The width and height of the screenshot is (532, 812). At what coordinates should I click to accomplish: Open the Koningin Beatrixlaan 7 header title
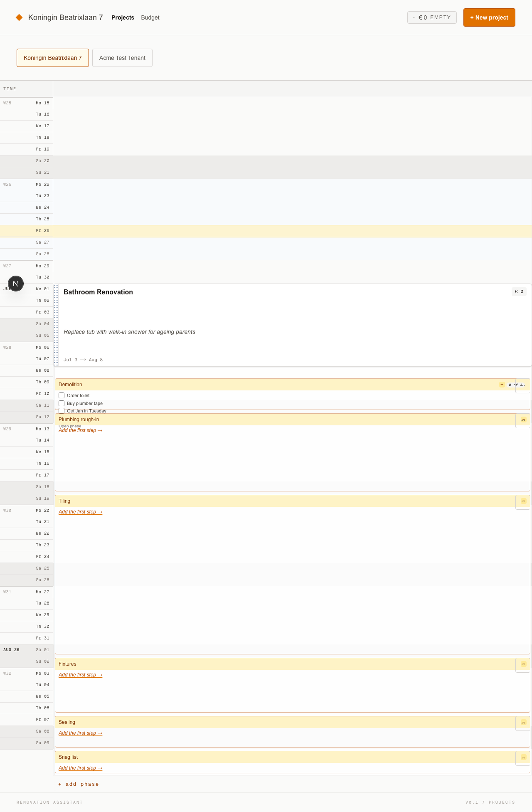coord(66,17)
